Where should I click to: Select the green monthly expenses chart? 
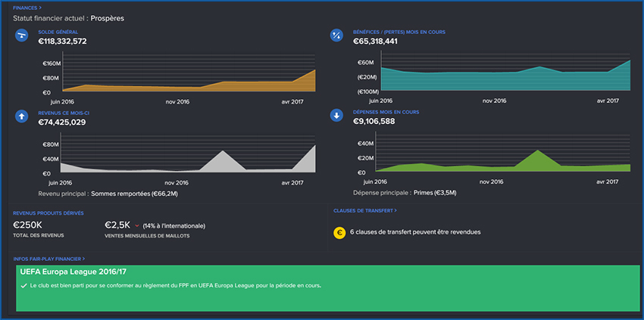click(x=503, y=157)
